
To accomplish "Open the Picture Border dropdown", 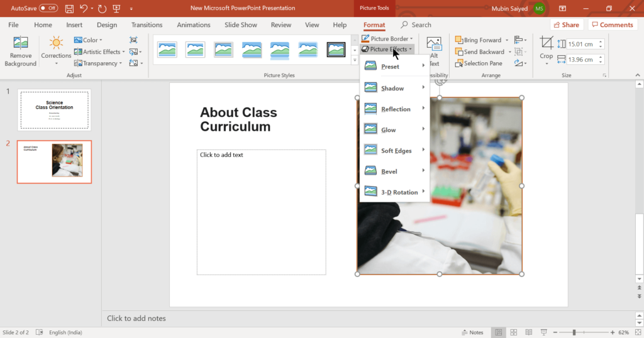I will pos(387,39).
